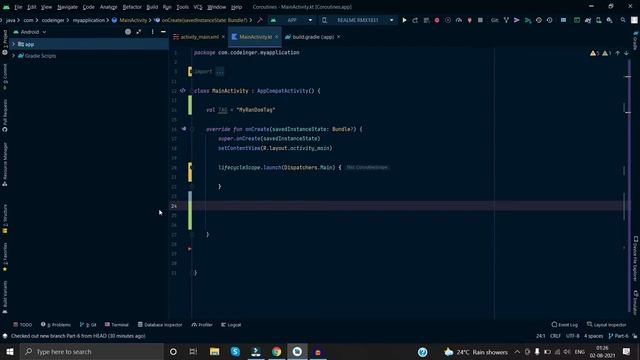Open Skype from the taskbar
This screenshot has height=360, width=640.
pyautogui.click(x=235, y=351)
